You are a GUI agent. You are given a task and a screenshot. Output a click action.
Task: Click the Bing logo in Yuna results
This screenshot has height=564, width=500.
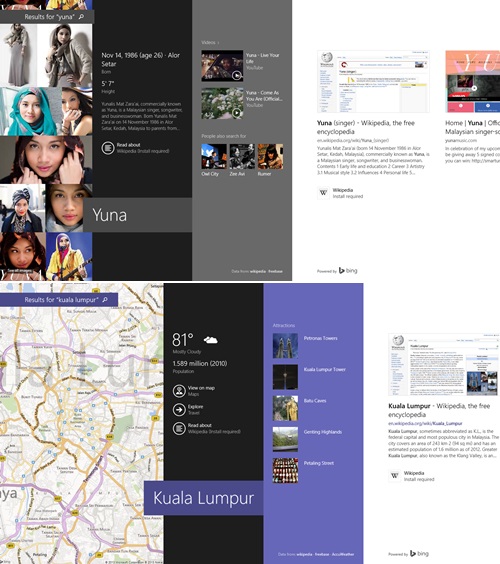point(348,270)
